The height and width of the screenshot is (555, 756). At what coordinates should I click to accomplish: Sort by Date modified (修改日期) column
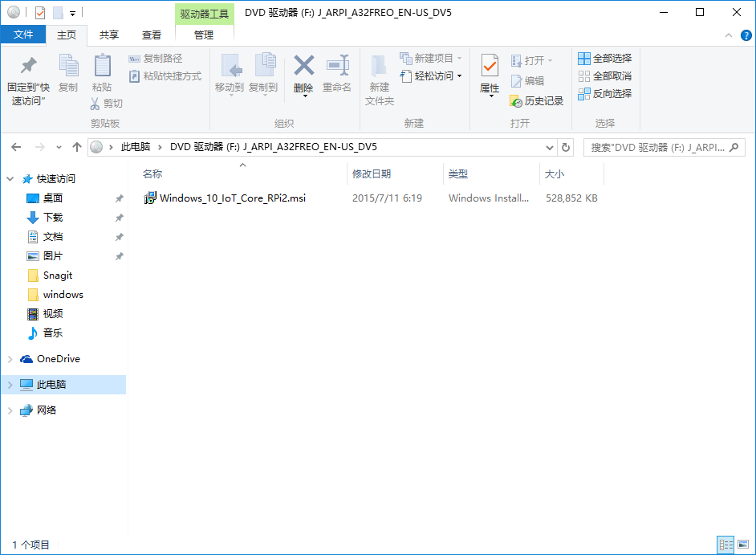(x=372, y=173)
